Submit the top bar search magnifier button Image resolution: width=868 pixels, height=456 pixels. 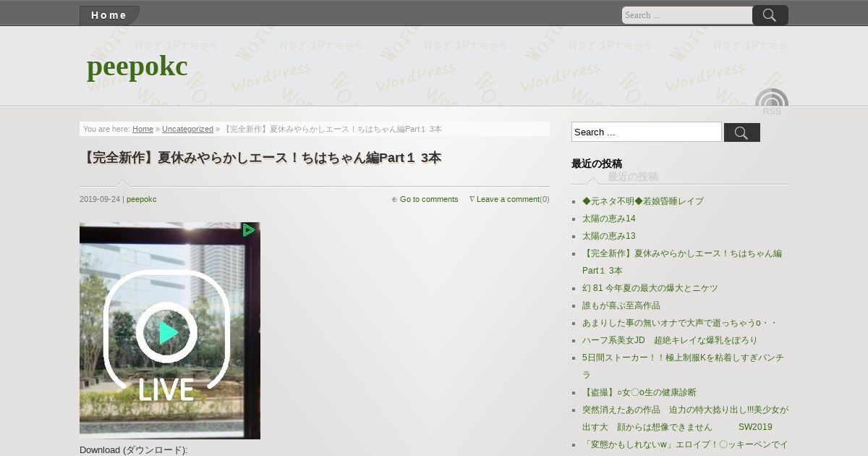(x=770, y=15)
